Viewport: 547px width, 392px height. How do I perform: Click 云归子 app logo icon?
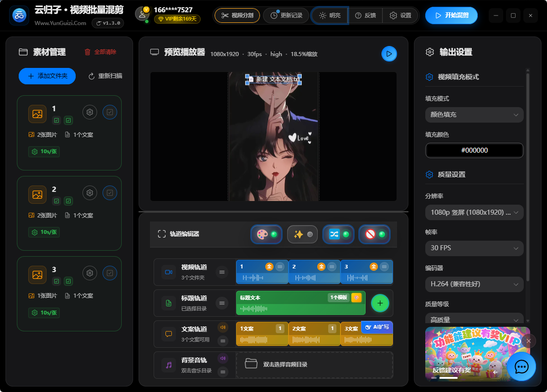point(19,16)
